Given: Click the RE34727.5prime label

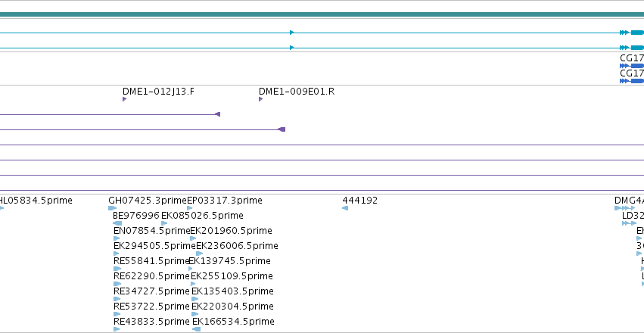Looking at the screenshot, I should pos(151,291).
